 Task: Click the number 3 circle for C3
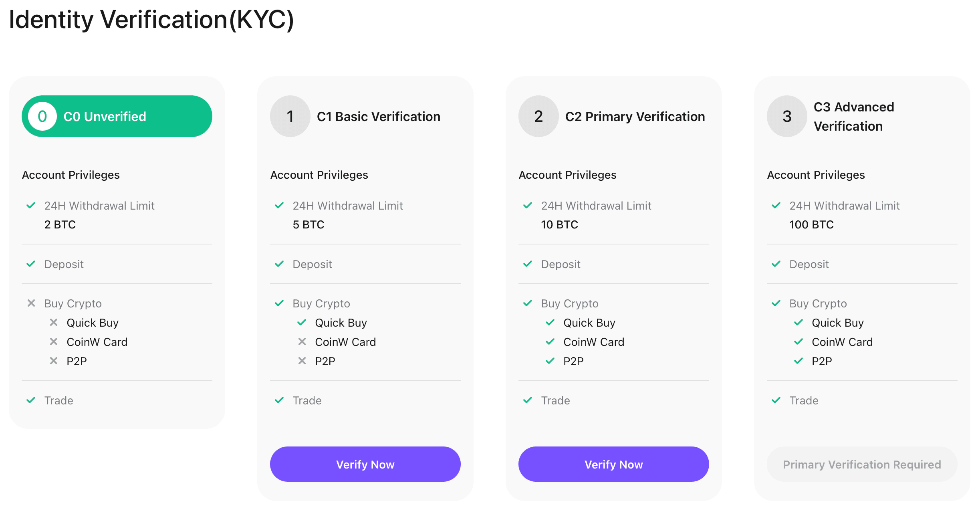787,116
